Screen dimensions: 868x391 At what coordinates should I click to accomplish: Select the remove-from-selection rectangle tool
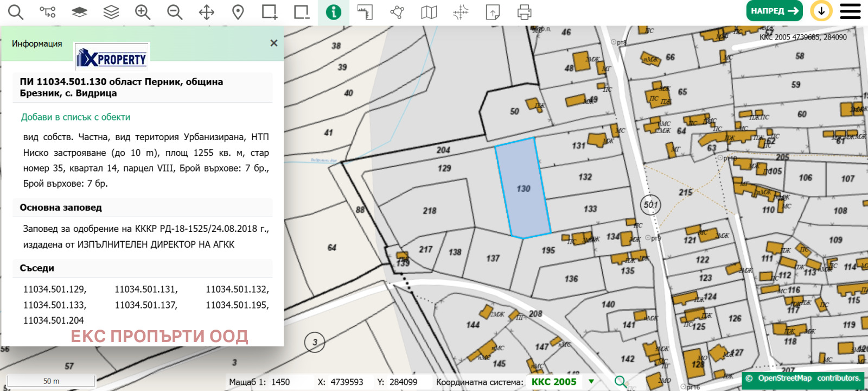(302, 12)
